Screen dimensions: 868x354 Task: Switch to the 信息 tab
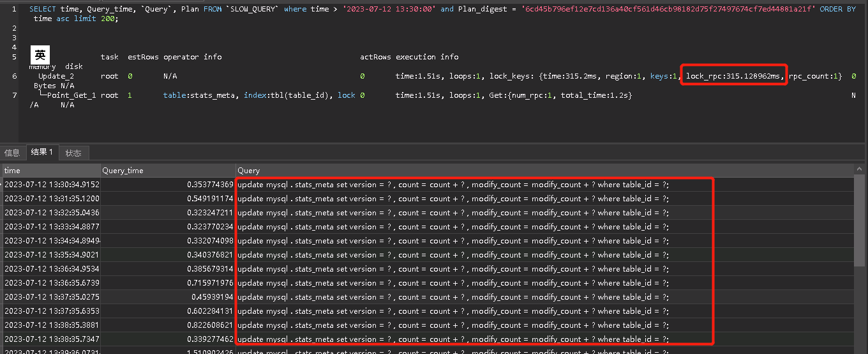(x=12, y=153)
